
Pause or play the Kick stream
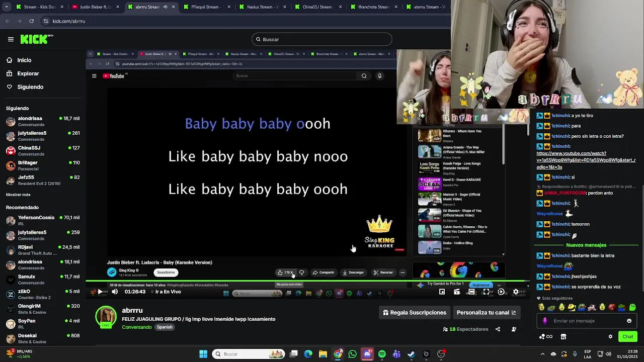pos(100,292)
